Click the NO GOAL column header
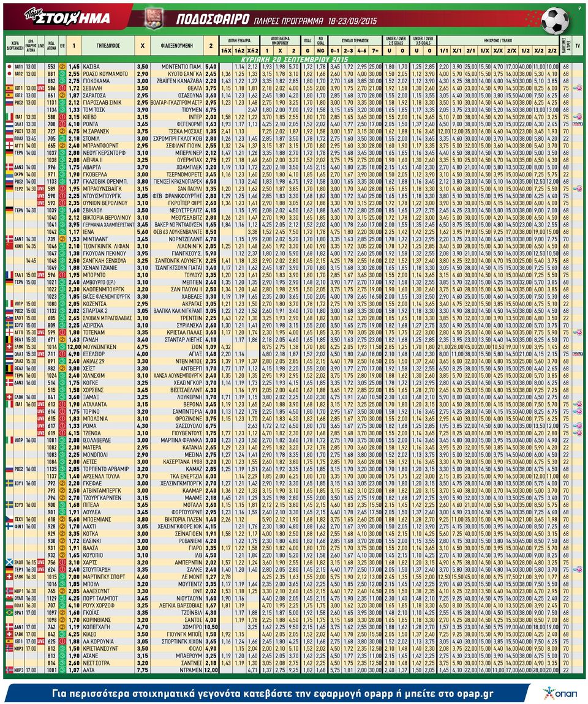Viewport: 588px width, 704px height. pyautogui.click(x=321, y=40)
